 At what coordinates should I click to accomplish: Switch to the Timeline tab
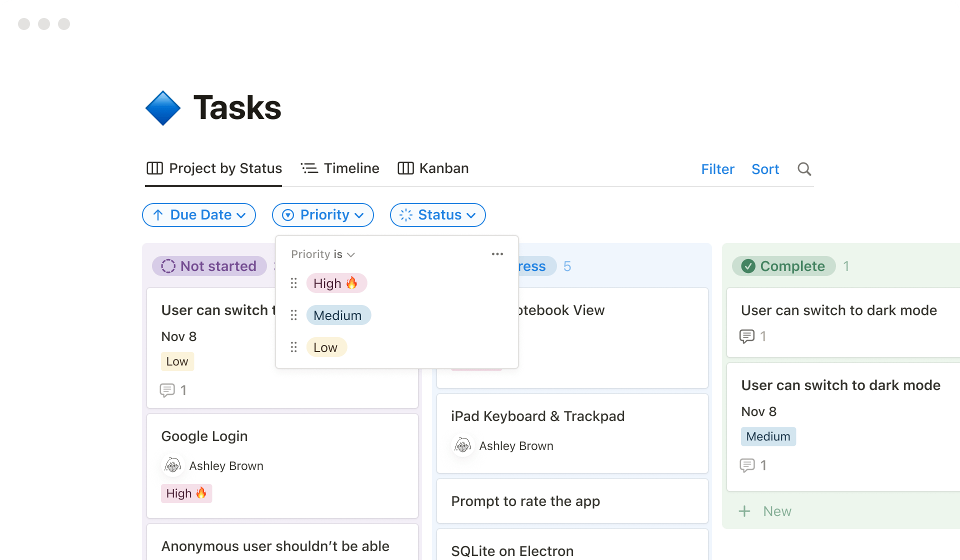click(340, 168)
